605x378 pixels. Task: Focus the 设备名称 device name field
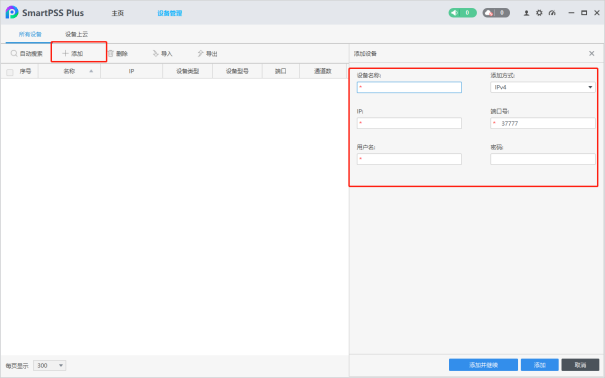point(409,87)
